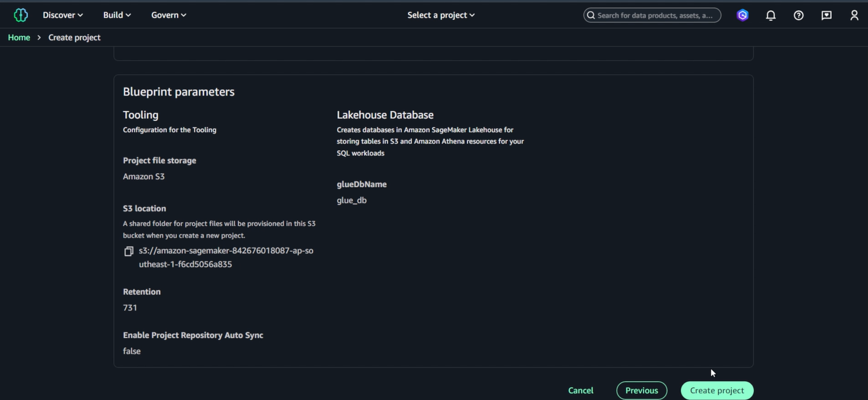The image size is (868, 400).
Task: Click the glue_db database name value
Action: (352, 200)
